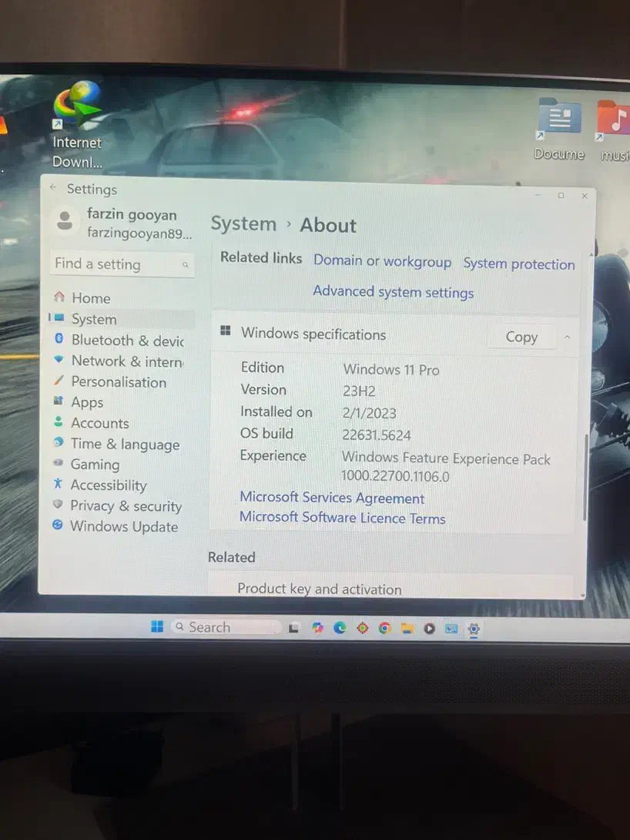
Task: Select System in the sidebar
Action: [x=122, y=319]
